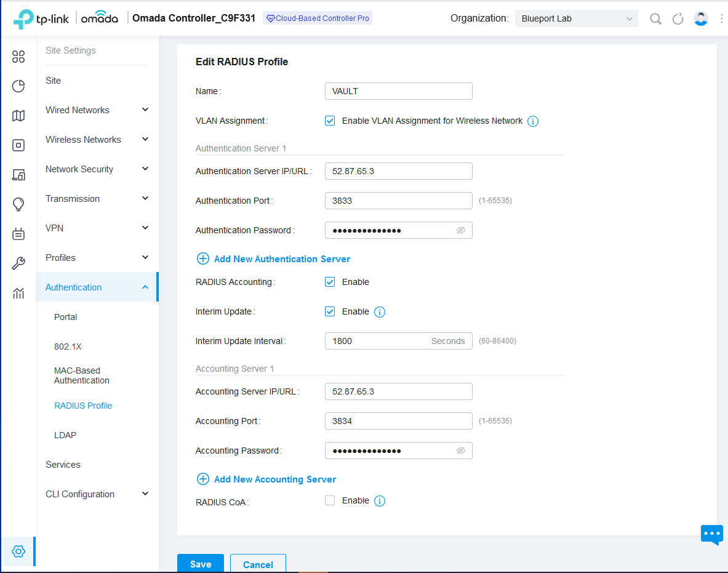Expand the Wired Networks menu

pyautogui.click(x=97, y=110)
